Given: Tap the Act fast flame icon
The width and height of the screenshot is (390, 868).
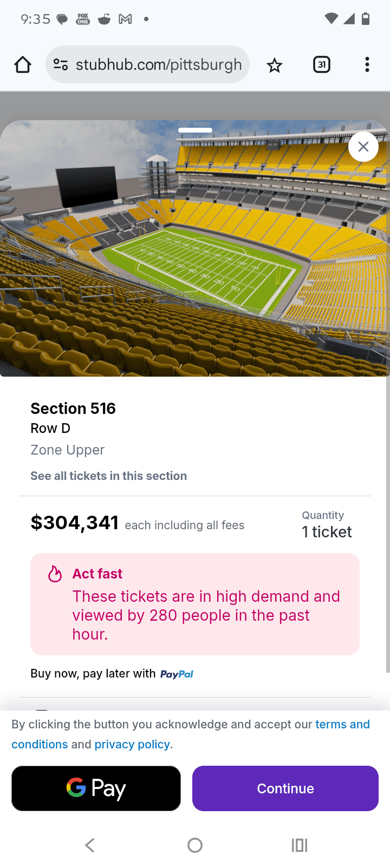Looking at the screenshot, I should pos(55,574).
